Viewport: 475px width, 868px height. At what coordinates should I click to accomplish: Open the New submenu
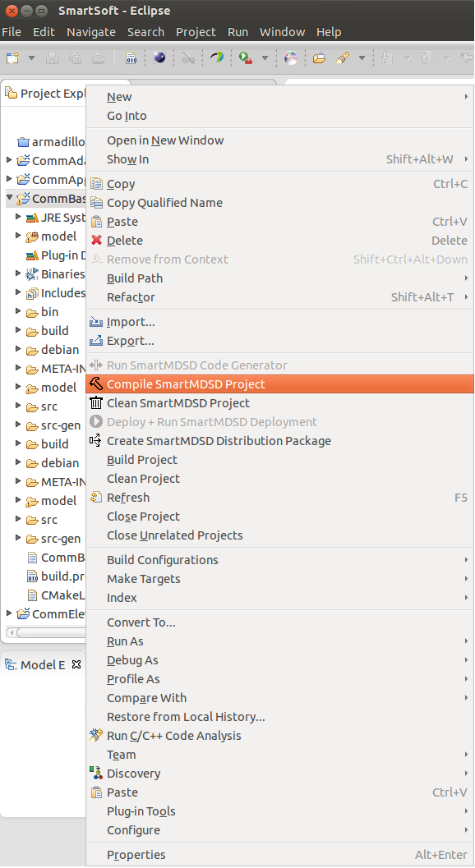(280, 97)
